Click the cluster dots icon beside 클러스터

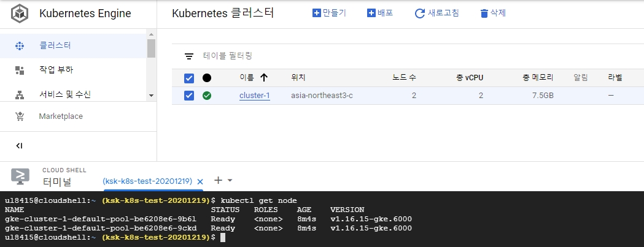19,45
